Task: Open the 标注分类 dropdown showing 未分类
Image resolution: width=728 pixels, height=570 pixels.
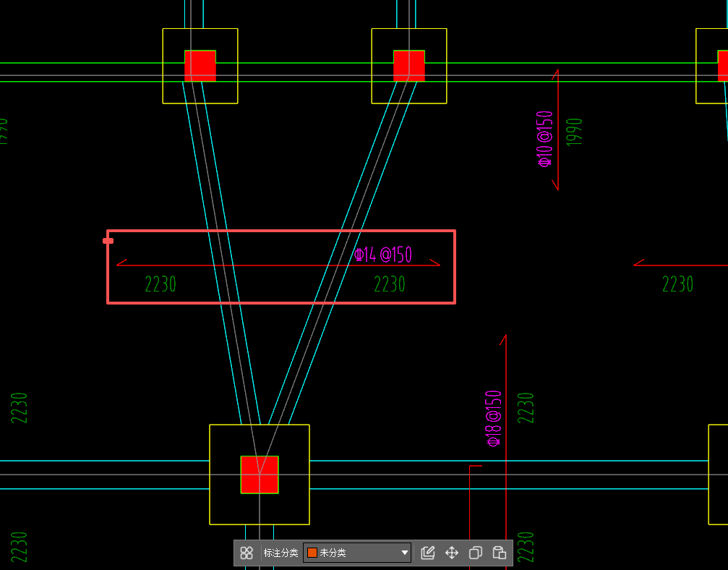Action: 357,553
